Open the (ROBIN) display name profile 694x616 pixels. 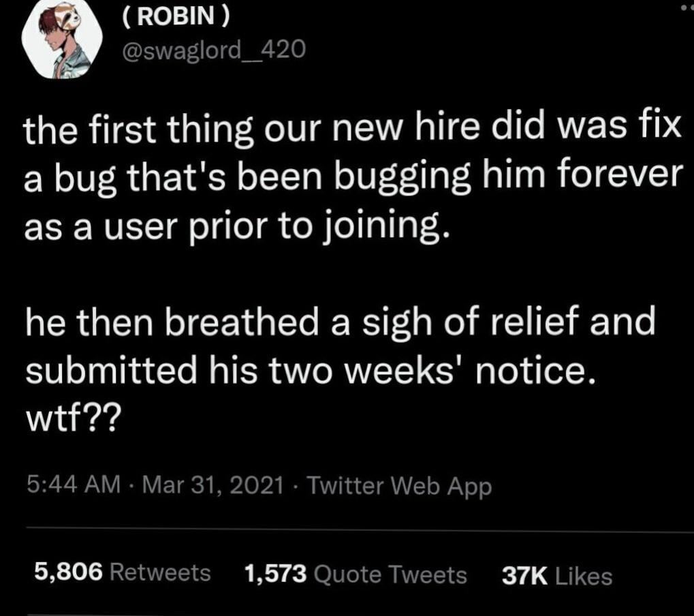[176, 18]
